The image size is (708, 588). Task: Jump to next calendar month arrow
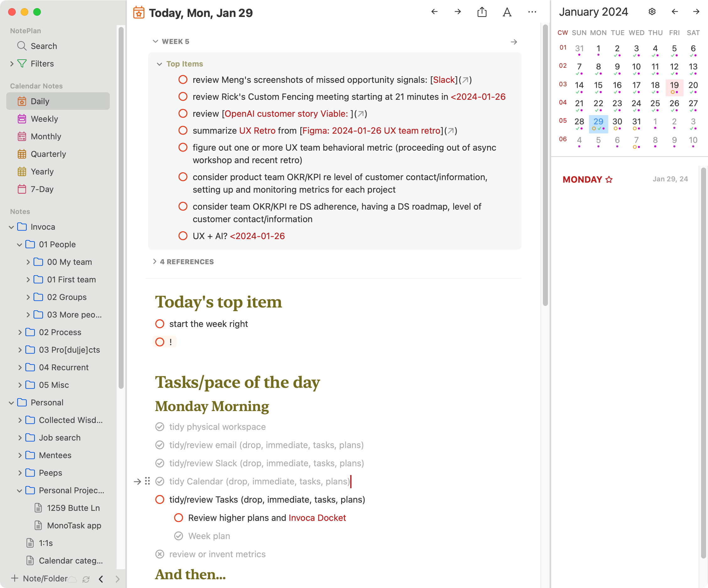tap(696, 12)
